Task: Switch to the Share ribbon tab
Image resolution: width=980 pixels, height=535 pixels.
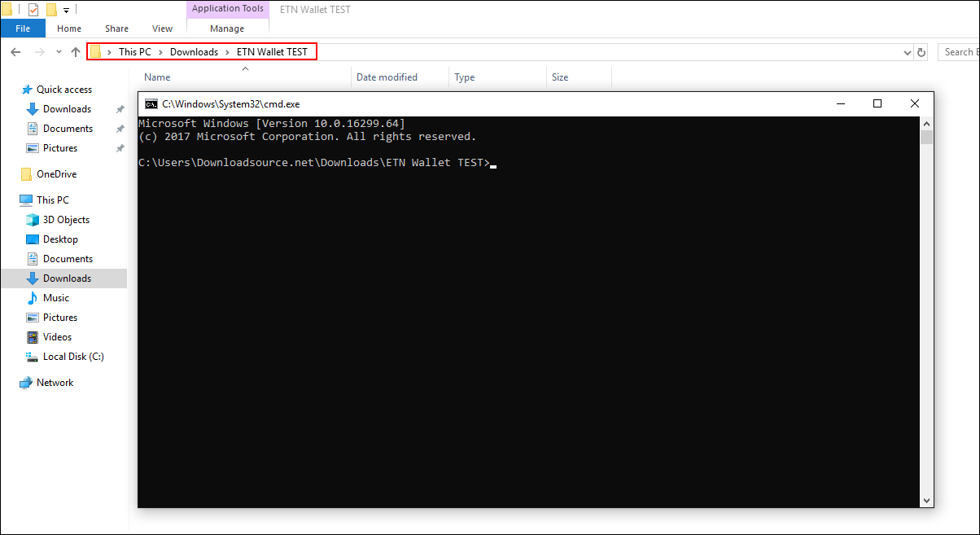Action: (x=116, y=29)
